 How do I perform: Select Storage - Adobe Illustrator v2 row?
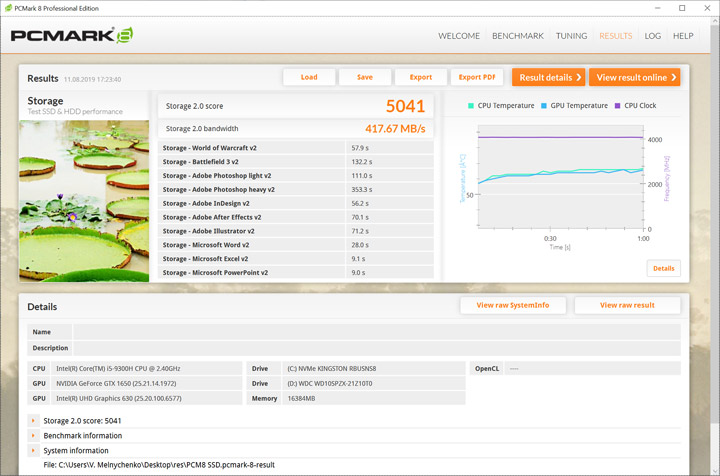296,231
